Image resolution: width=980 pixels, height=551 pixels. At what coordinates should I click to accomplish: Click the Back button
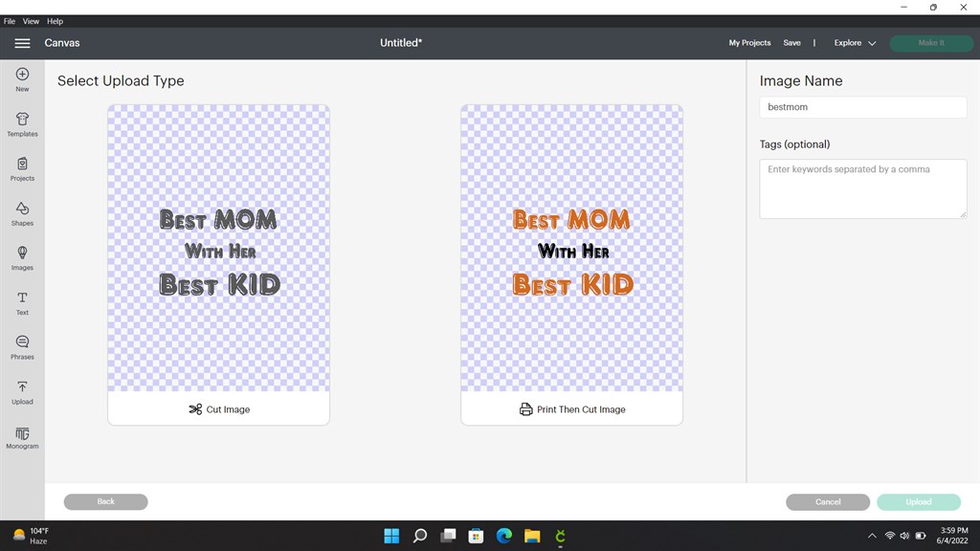(105, 501)
